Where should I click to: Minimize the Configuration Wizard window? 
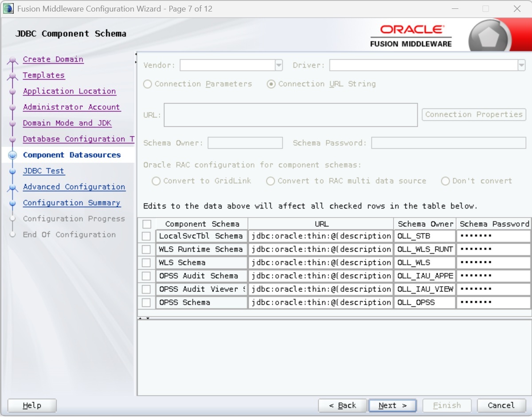click(x=455, y=9)
